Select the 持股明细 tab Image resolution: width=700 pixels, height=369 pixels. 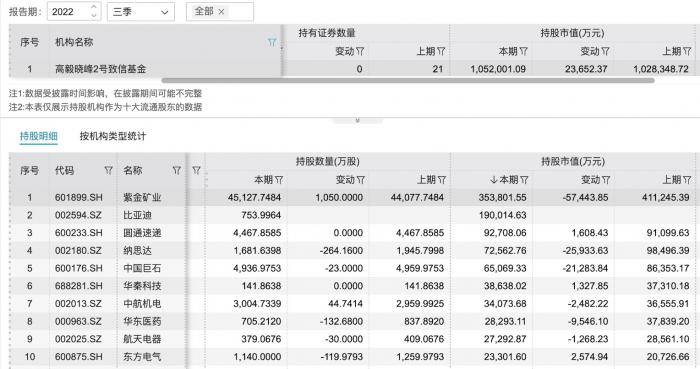tap(39, 136)
